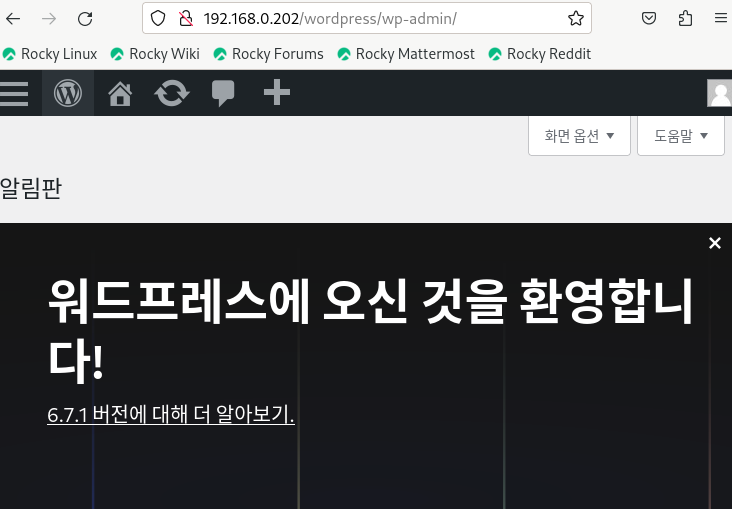Open the Rocky Linux bookmark

click(x=50, y=54)
